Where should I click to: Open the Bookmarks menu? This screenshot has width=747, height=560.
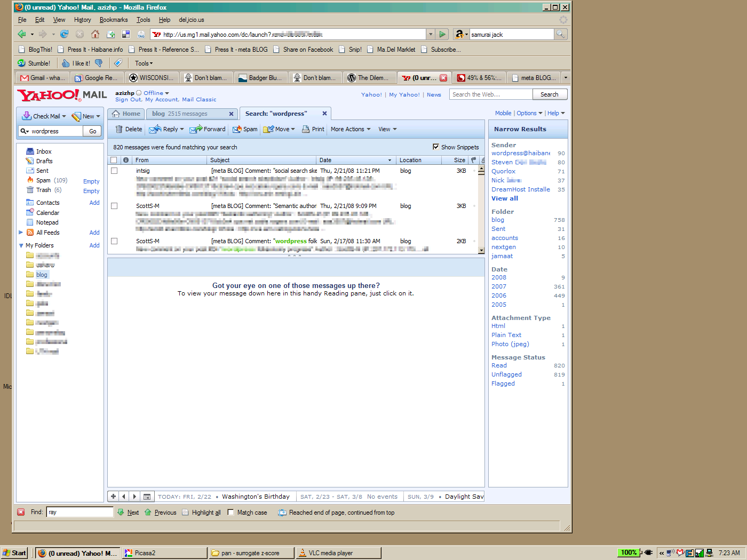pyautogui.click(x=114, y=20)
